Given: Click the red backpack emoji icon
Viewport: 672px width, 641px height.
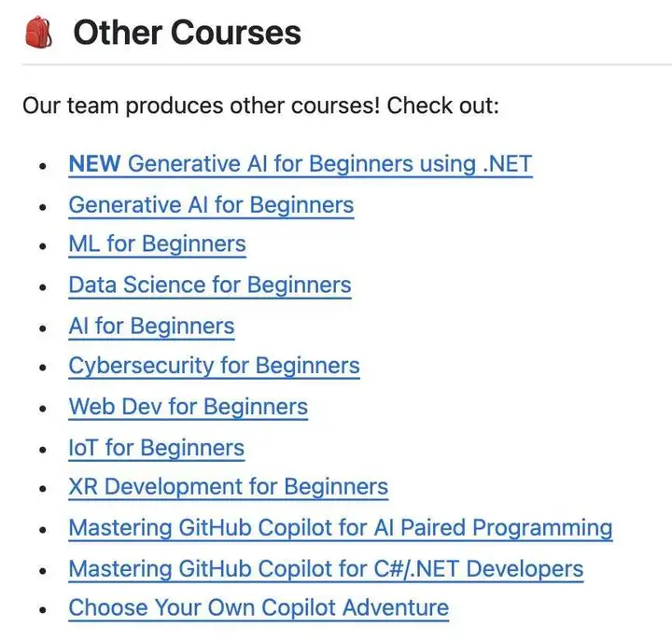Looking at the screenshot, I should [38, 32].
